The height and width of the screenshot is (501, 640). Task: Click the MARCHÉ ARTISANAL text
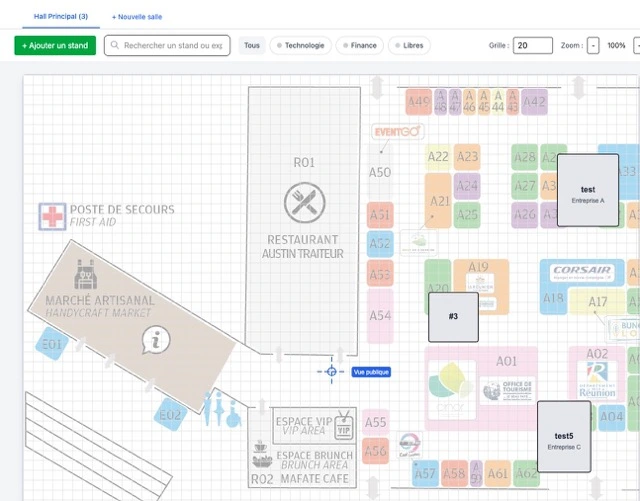click(x=100, y=301)
